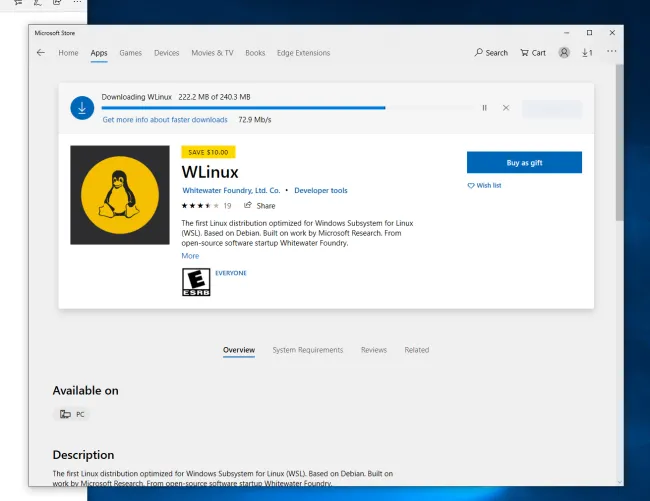Open the Cart
The image size is (650, 501).
(x=533, y=53)
